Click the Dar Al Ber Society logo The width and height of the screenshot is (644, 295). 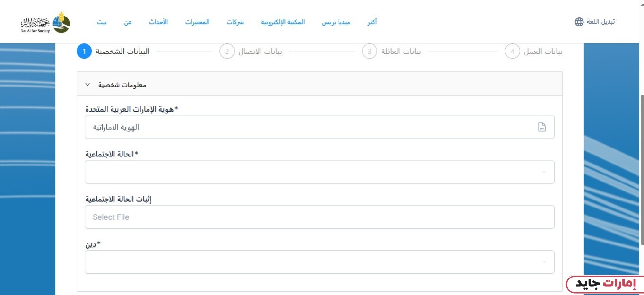(45, 22)
